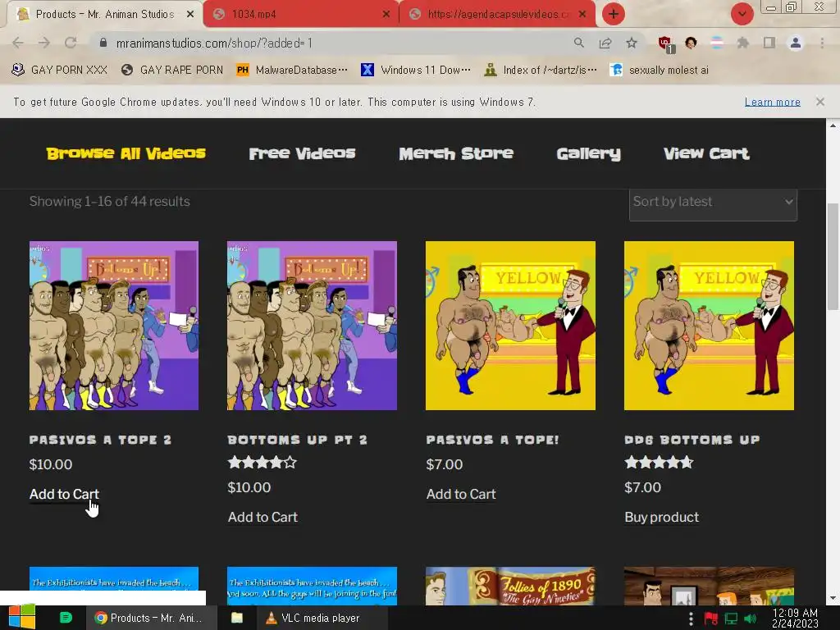Screen dimensions: 840x630
Task: Close the agendacapsulevideos tab
Action: coord(582,15)
